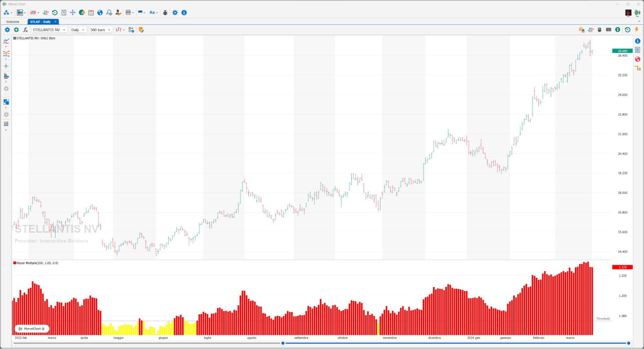Click the bug report icon

(x=165, y=13)
